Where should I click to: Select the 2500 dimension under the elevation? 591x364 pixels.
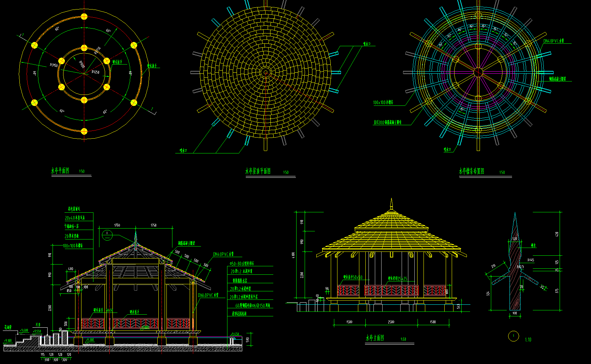coord(391,322)
